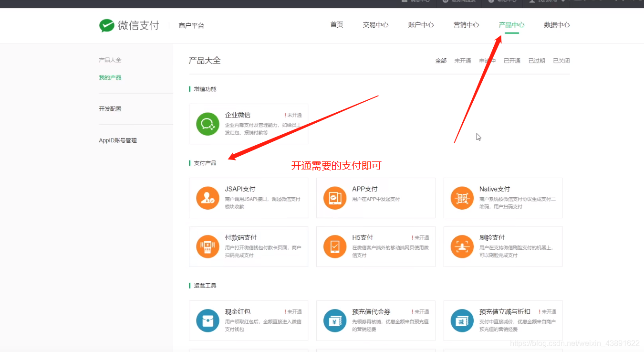Viewport: 644px width, 352px height.
Task: Select the 预充值立减与折扣 icon
Action: pos(462,320)
